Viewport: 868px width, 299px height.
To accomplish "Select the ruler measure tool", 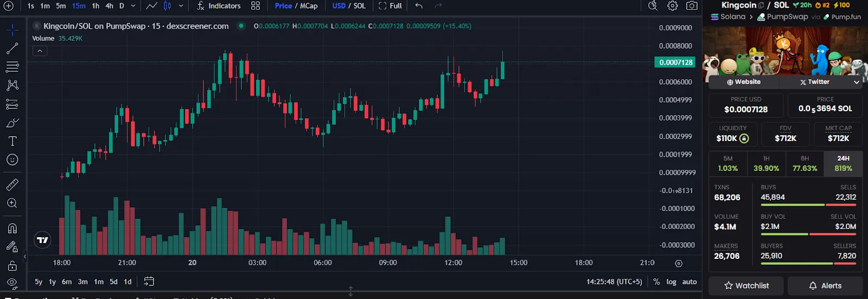I will (12, 185).
